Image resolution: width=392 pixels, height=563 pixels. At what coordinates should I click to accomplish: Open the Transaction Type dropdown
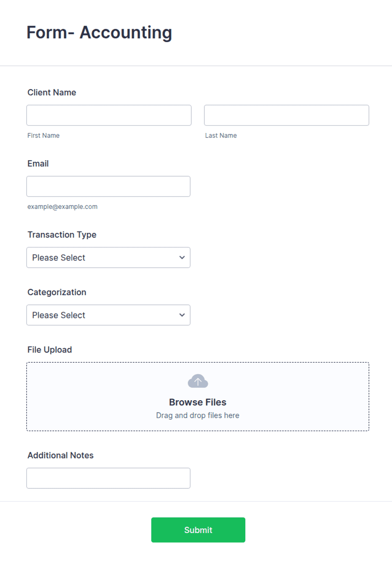108,258
